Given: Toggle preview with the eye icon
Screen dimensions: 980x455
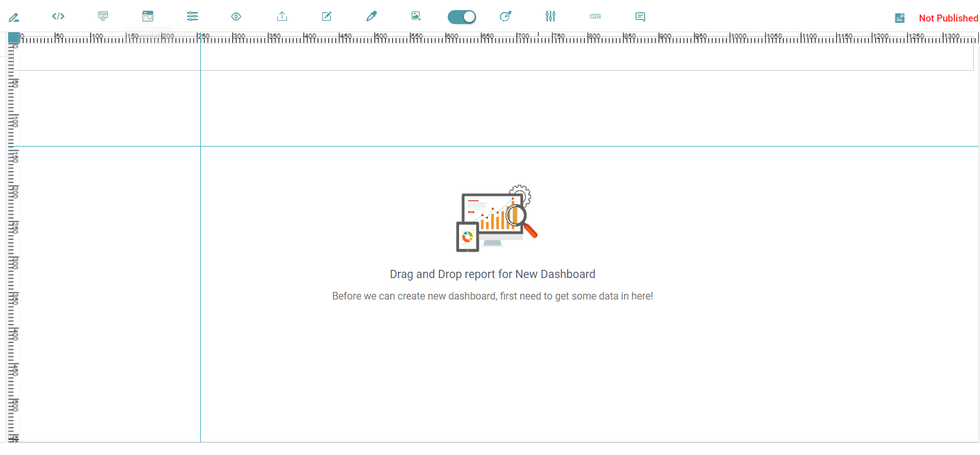Looking at the screenshot, I should click(x=236, y=17).
